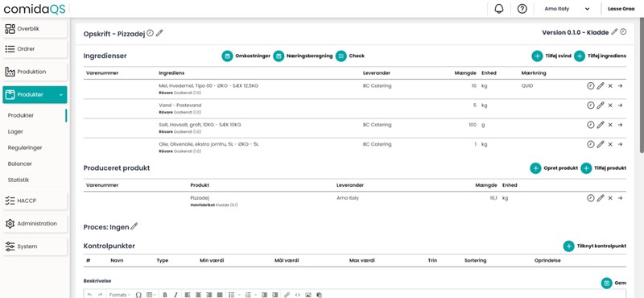
Task: Click Tilføj ingrediens
Action: pyautogui.click(x=600, y=56)
